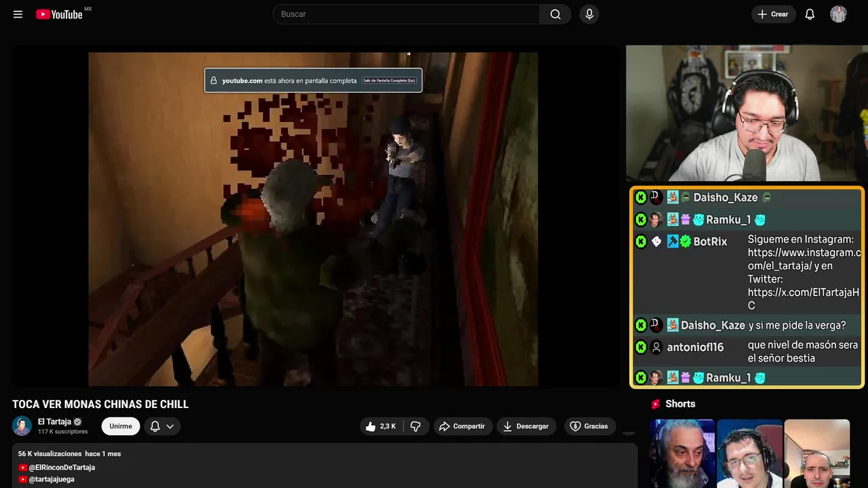Click the Shorts logo icon
This screenshot has width=868, height=488.
click(656, 404)
